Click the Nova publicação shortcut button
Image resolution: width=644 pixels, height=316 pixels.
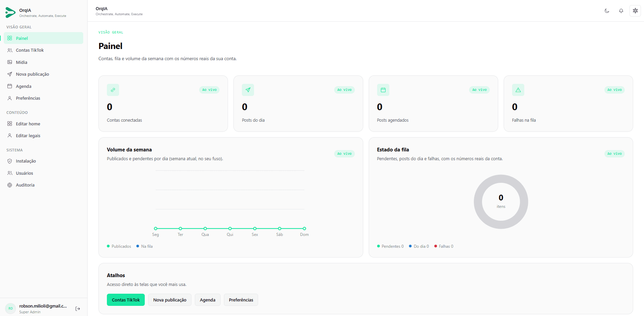point(170,300)
